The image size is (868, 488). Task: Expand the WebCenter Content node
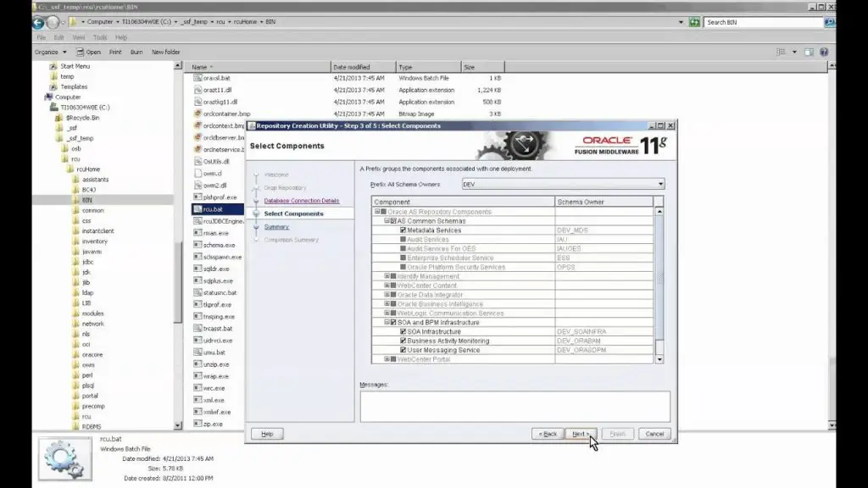387,286
